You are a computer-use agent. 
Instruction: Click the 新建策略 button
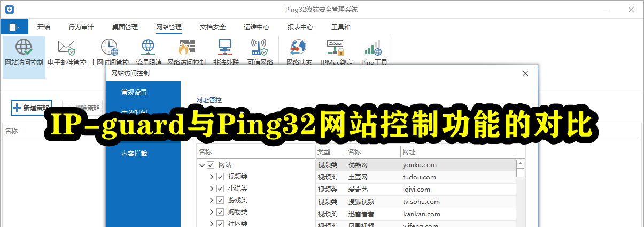32,107
